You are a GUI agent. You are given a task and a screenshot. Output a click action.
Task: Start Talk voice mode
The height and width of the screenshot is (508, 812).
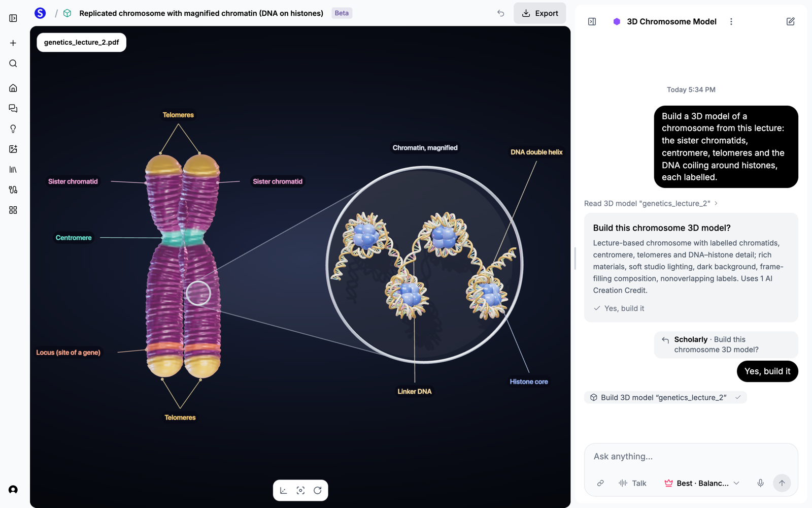coord(632,483)
